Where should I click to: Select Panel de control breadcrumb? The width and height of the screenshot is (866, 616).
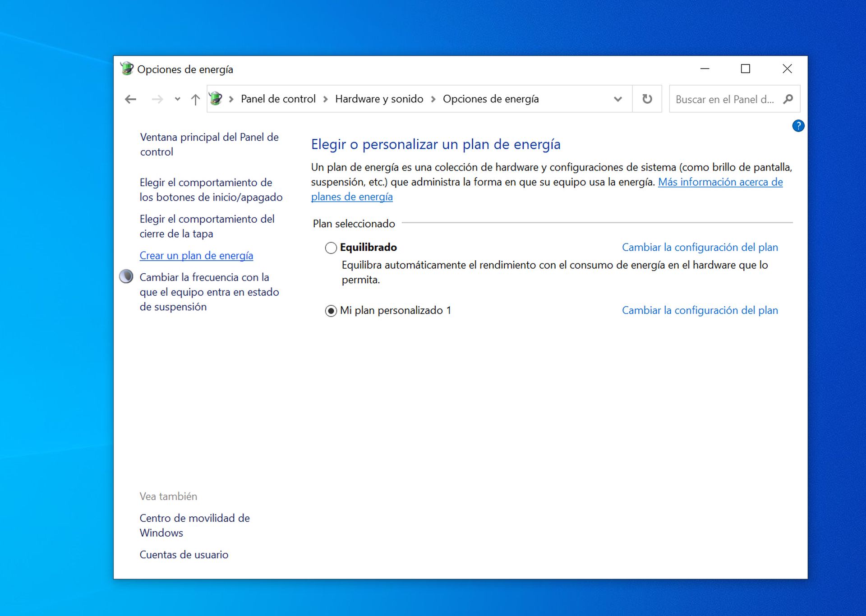[x=278, y=99]
